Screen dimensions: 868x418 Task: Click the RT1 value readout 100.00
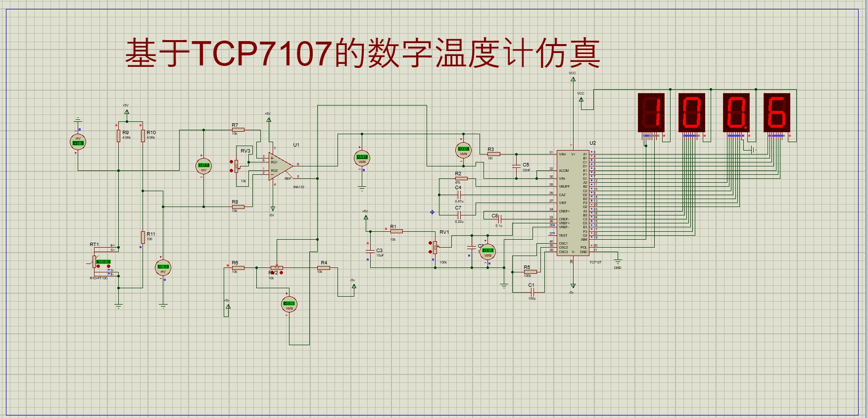[x=103, y=261]
